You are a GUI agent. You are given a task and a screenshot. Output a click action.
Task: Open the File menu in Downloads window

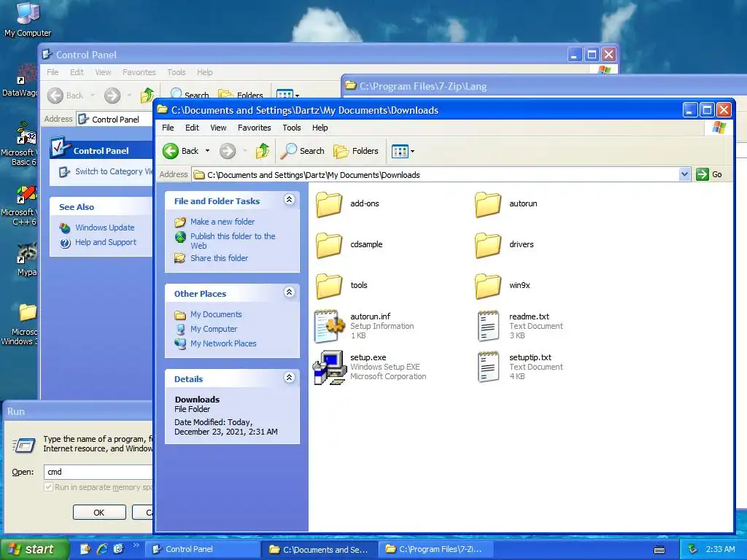168,128
